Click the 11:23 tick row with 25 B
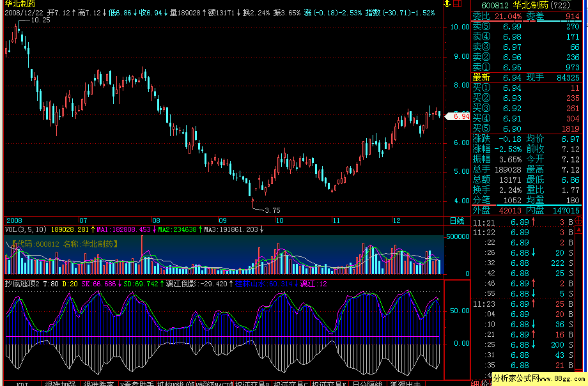This screenshot has width=588, height=386. click(523, 304)
